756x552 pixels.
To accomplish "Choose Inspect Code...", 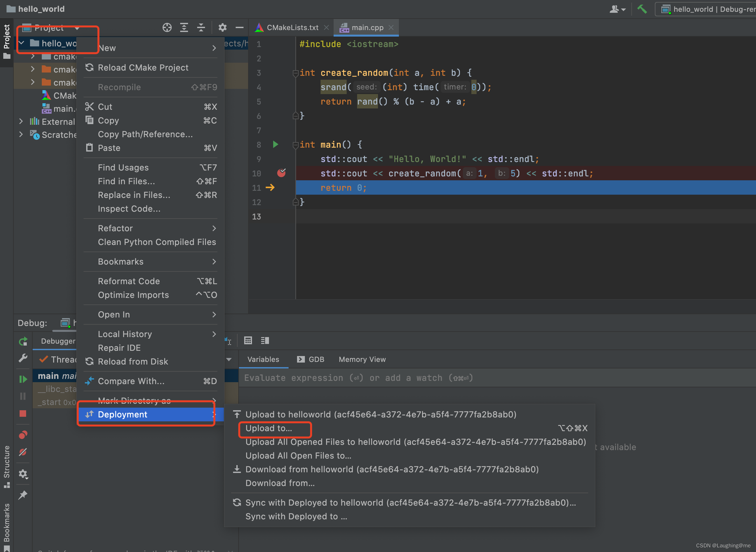I will click(150, 208).
